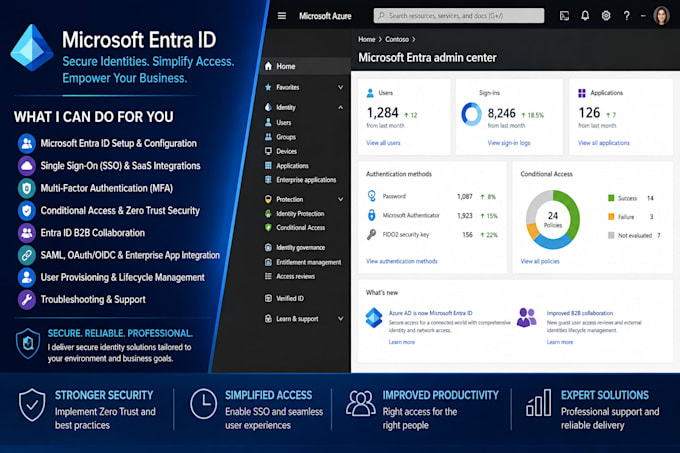Click the Conditional Access policies donut chart
This screenshot has height=453, width=680.
pyautogui.click(x=552, y=219)
